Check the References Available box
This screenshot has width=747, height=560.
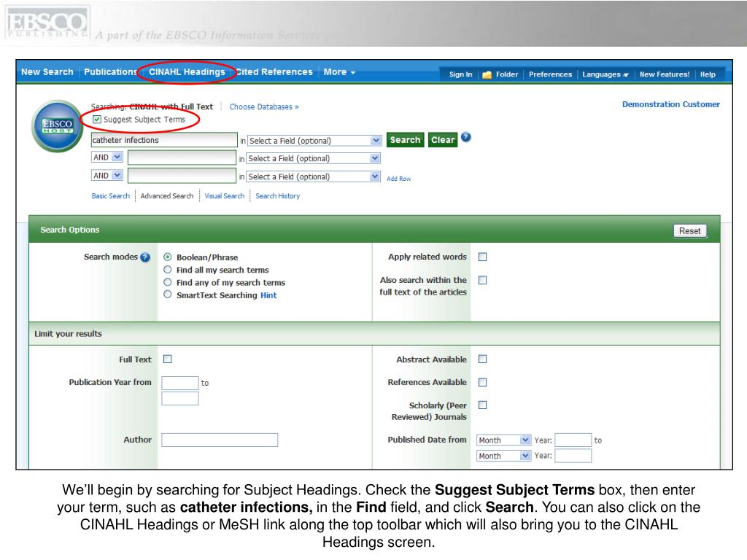pos(483,382)
